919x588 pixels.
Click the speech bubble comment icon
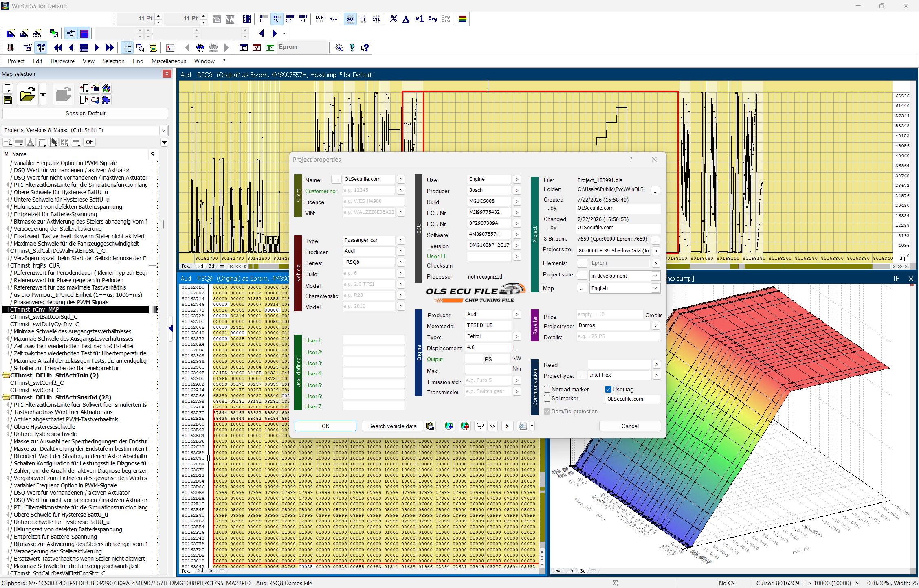coord(480,426)
